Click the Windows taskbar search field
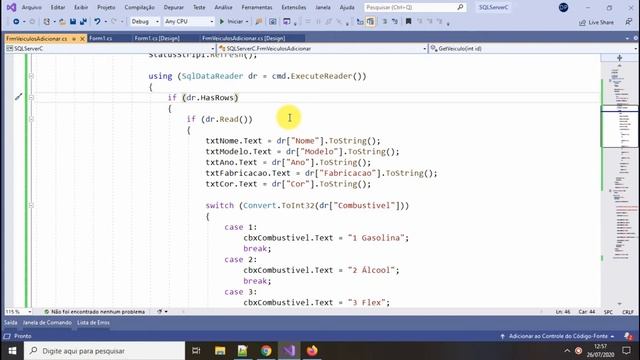The image size is (640, 360). click(x=104, y=351)
